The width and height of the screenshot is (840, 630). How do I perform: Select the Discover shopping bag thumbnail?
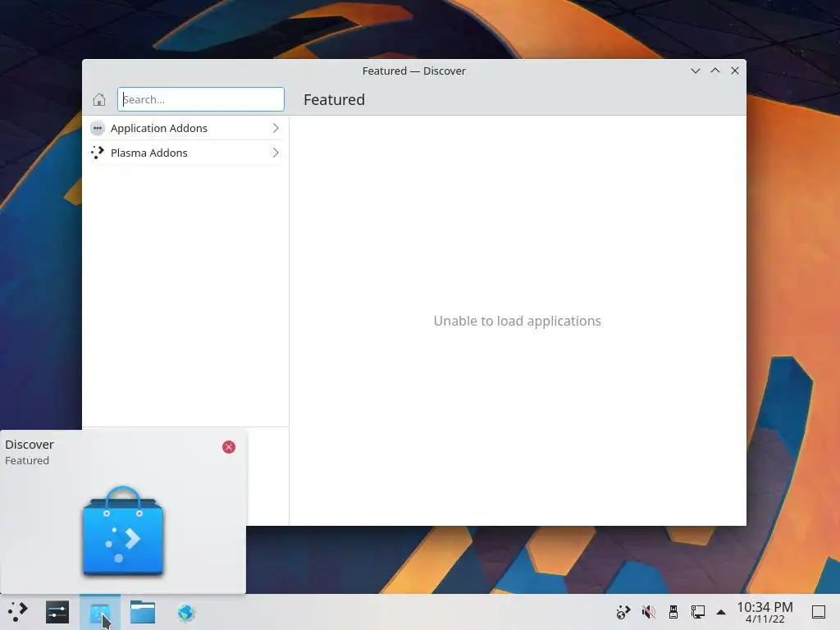(x=123, y=531)
